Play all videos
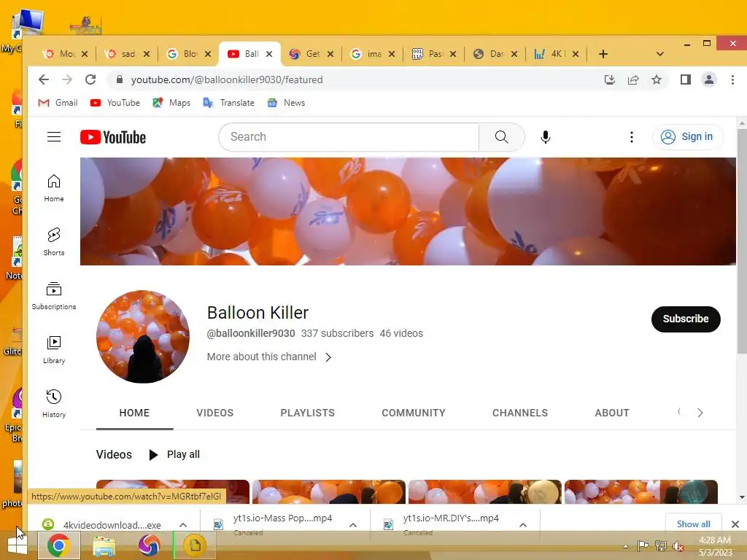 point(174,455)
